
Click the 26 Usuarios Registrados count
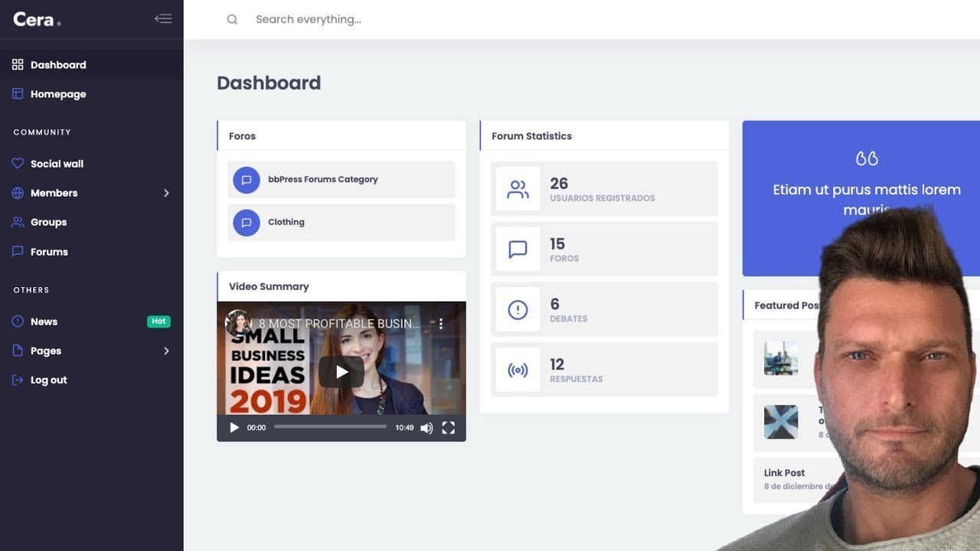click(x=559, y=184)
